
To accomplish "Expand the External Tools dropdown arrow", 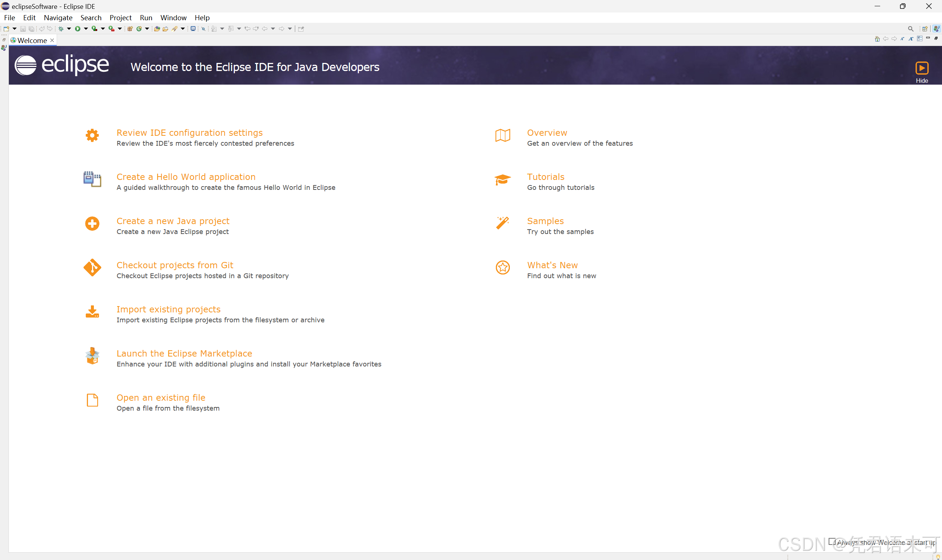I will [120, 29].
